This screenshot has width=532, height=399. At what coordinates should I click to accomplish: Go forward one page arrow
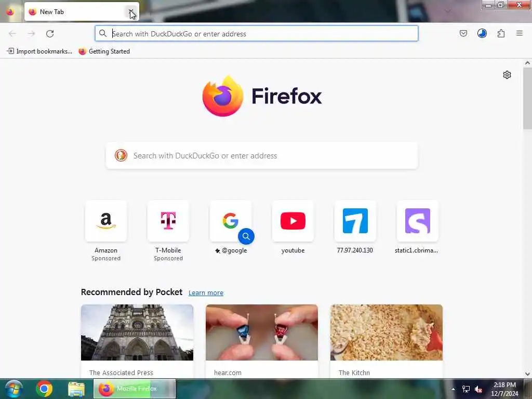[x=31, y=34]
